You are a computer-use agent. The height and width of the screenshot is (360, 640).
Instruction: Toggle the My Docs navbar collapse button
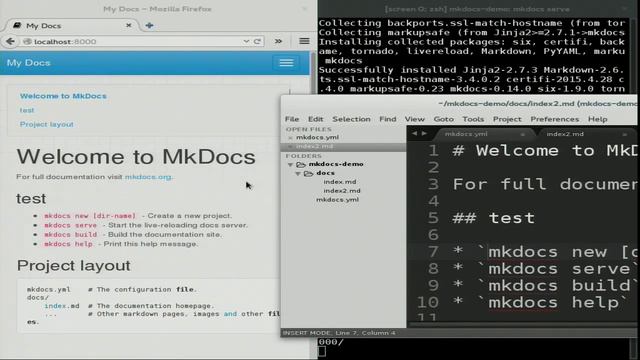pyautogui.click(x=286, y=62)
